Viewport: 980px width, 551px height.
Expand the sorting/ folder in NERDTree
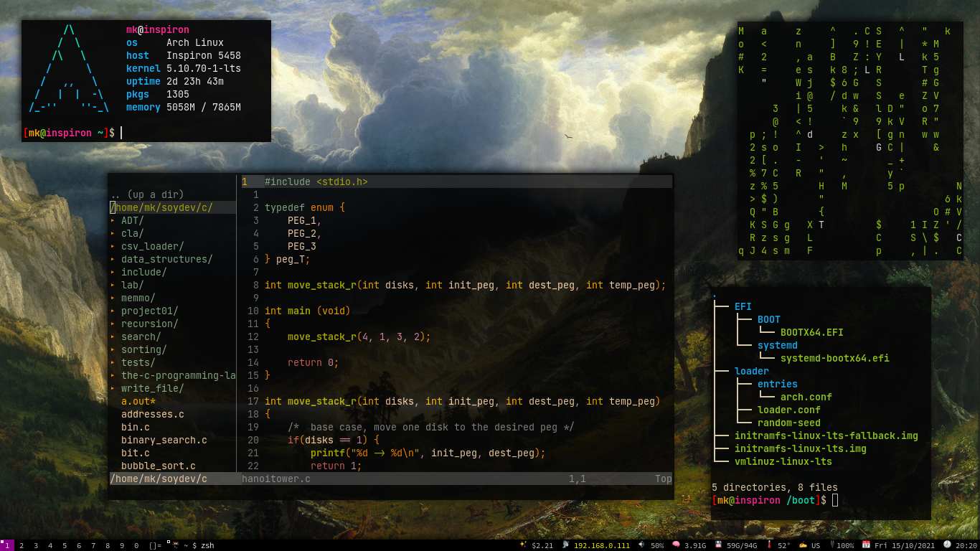(138, 349)
